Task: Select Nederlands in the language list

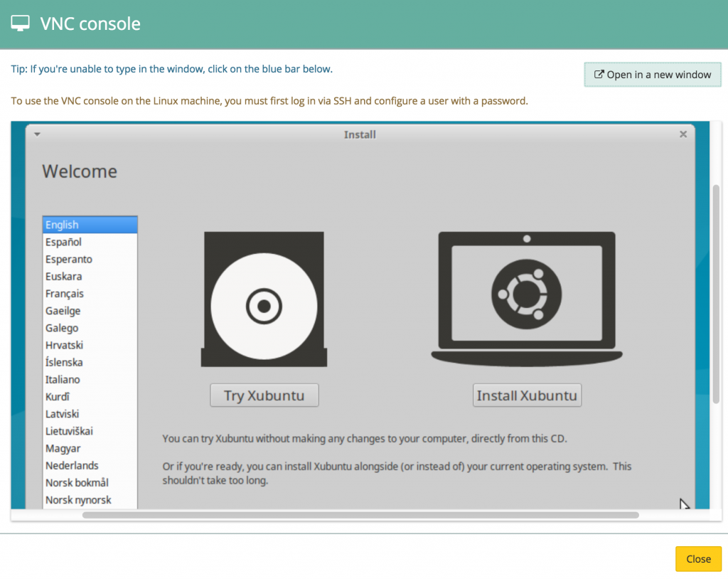Action: click(x=90, y=466)
